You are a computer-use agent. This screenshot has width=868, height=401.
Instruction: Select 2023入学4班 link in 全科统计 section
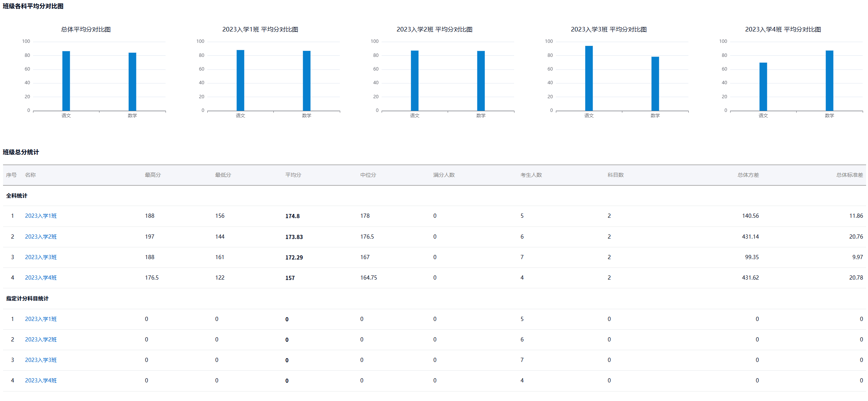click(41, 278)
